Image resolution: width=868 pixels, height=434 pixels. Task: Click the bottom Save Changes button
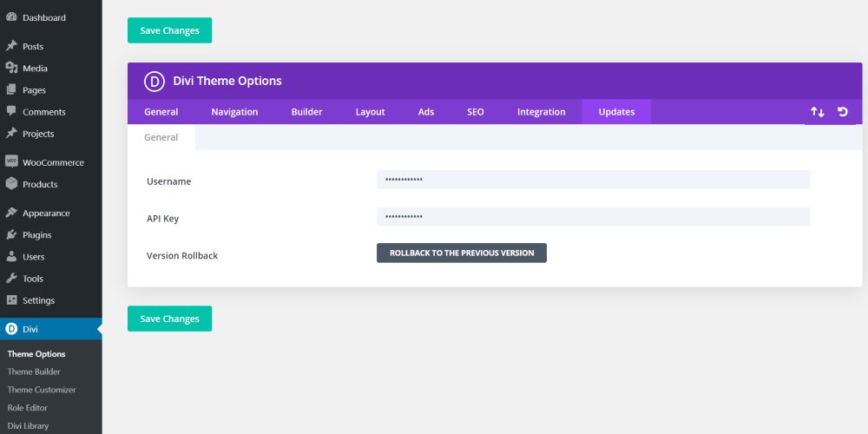pos(169,319)
